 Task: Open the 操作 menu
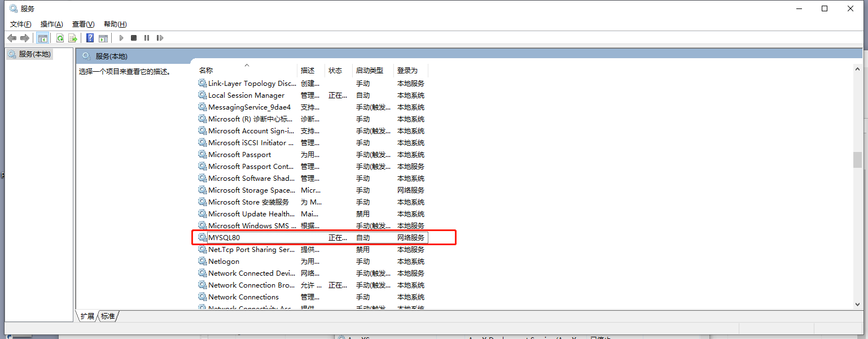click(51, 24)
